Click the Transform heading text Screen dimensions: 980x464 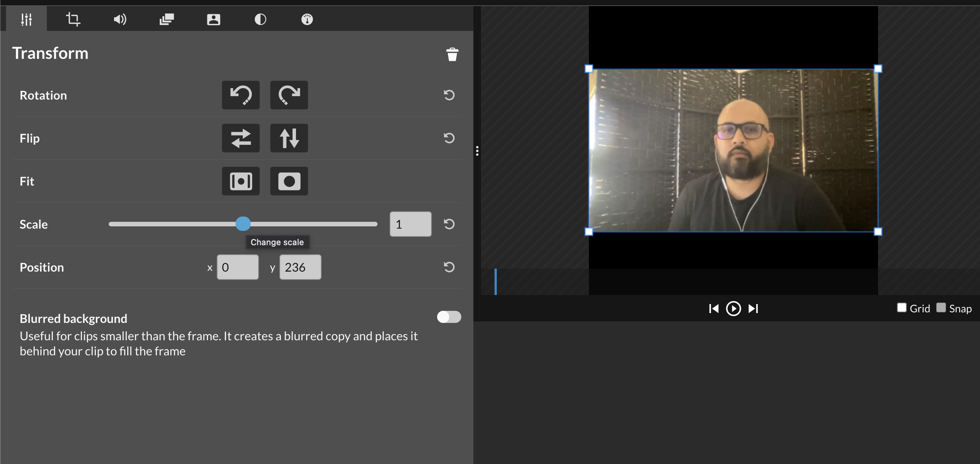click(50, 53)
